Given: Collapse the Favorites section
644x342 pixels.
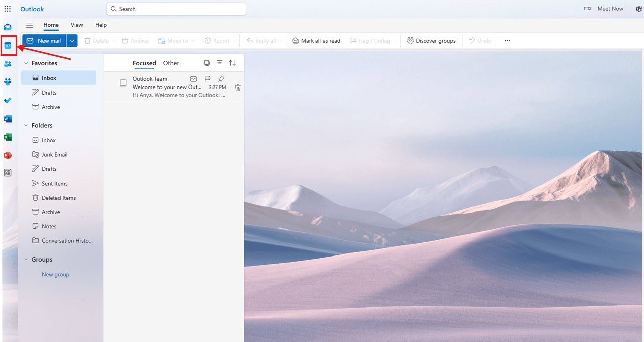Looking at the screenshot, I should (x=26, y=63).
